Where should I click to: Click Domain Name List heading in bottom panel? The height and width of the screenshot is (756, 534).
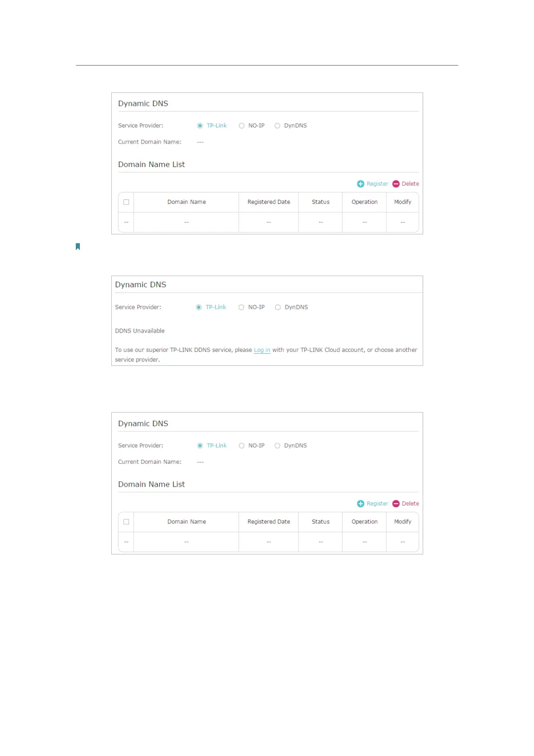[152, 484]
